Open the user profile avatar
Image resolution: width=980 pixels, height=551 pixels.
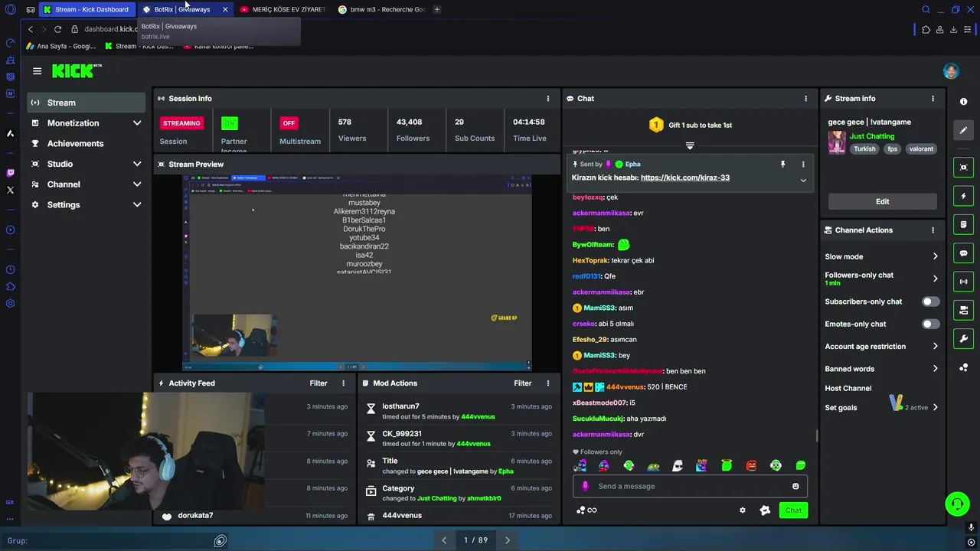point(951,71)
